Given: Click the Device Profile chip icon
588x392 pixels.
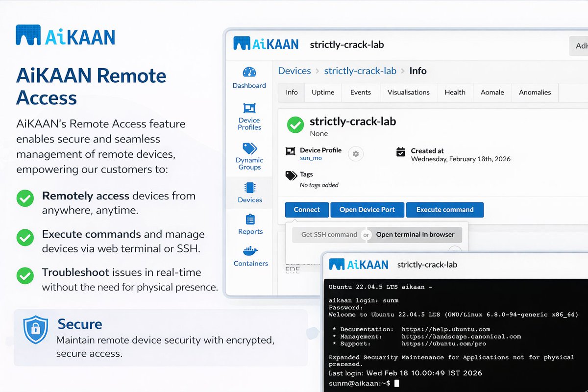Looking at the screenshot, I should click(290, 151).
